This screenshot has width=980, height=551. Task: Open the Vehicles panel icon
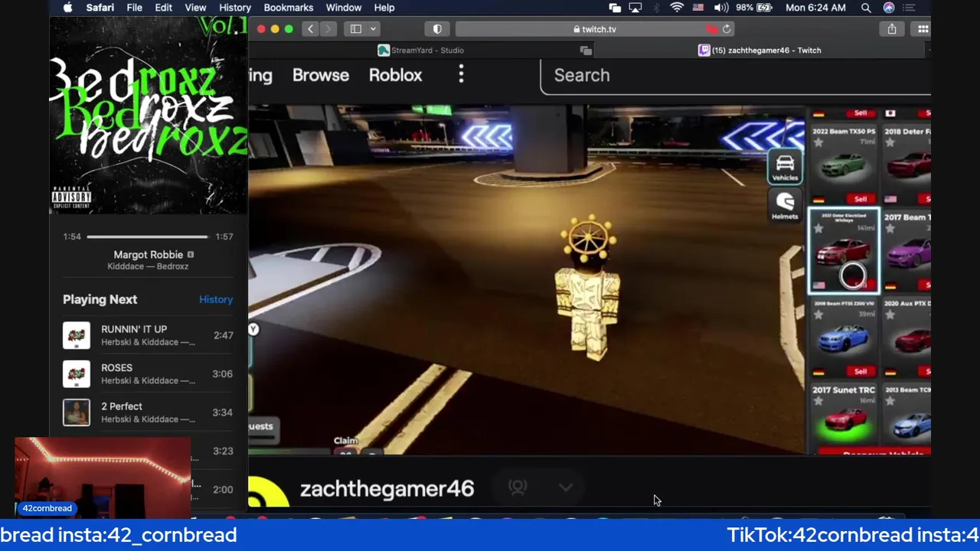click(785, 166)
